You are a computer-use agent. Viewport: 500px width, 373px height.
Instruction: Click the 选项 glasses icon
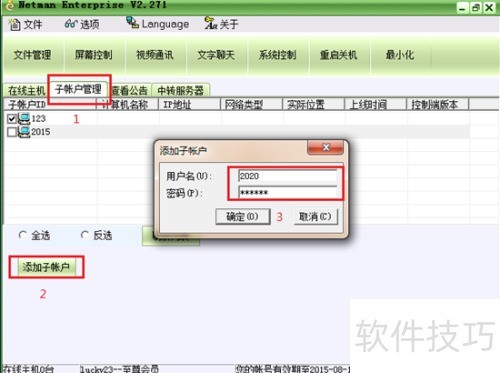(x=71, y=24)
